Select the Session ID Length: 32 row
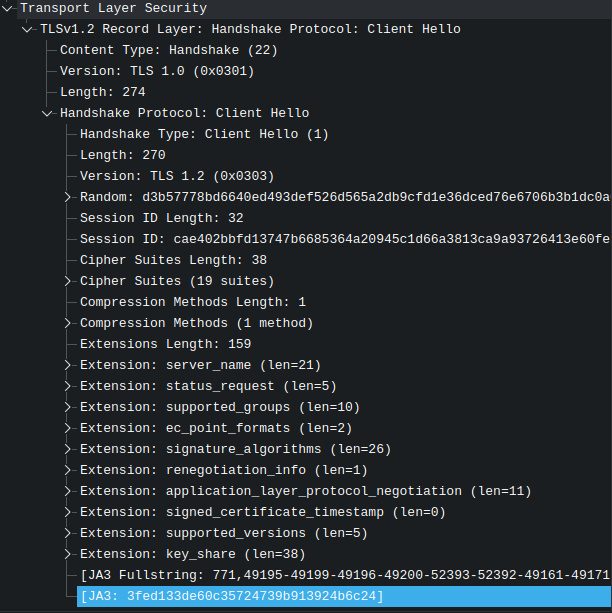Viewport: 612px width, 613px height. pos(162,218)
